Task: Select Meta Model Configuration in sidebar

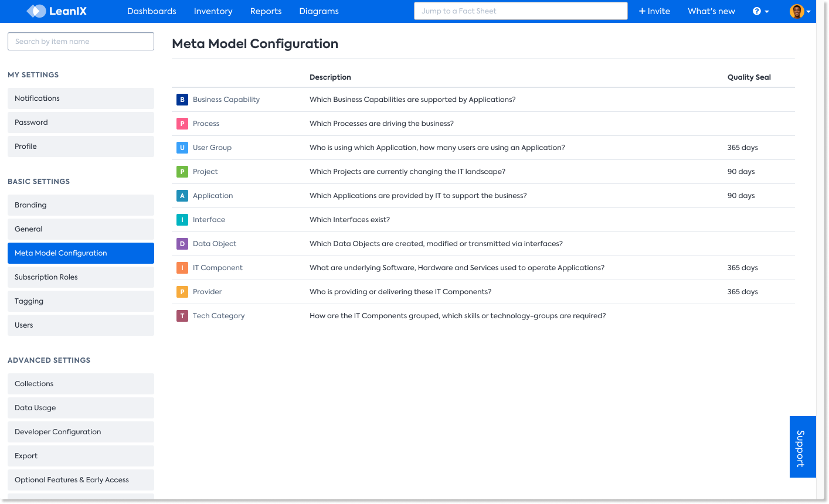Action: point(81,253)
